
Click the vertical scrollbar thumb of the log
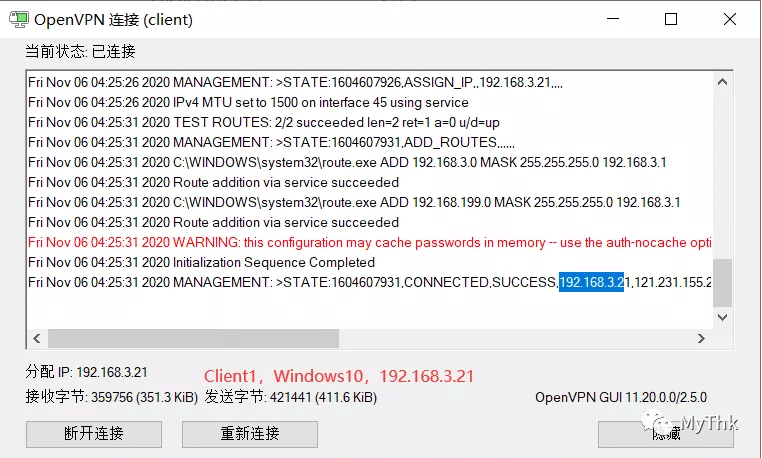722,283
